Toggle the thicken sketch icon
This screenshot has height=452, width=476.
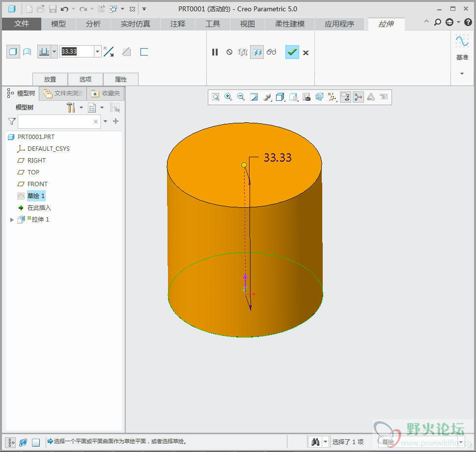coord(144,52)
